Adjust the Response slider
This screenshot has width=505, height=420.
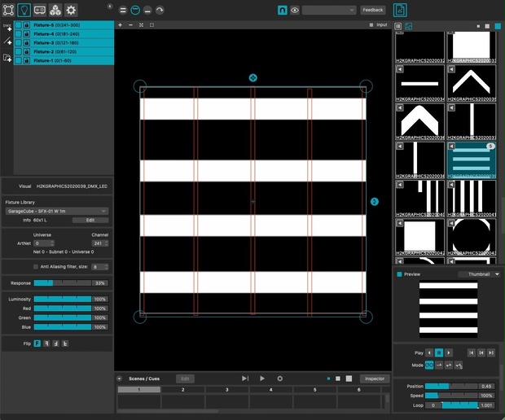(x=63, y=283)
